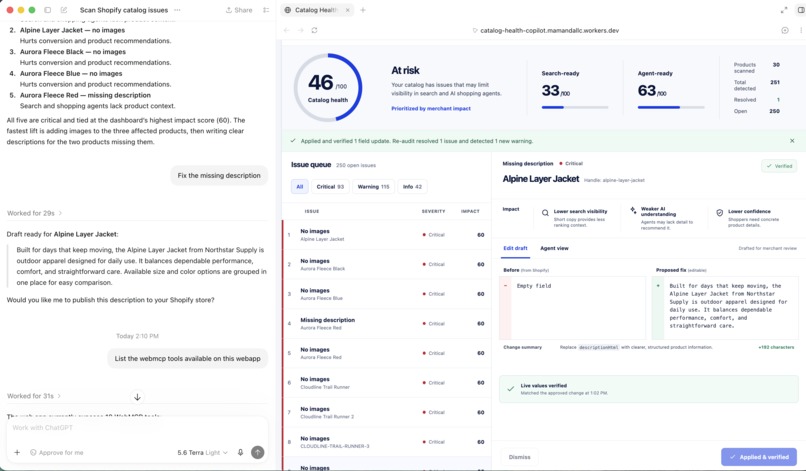Viewport: 806px width, 471px height.
Task: Click the 'Work with ChatGPT' message input
Action: (x=137, y=428)
